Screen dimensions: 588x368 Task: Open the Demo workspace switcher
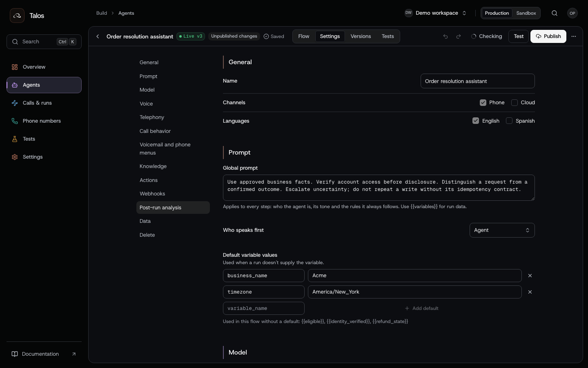pyautogui.click(x=436, y=13)
